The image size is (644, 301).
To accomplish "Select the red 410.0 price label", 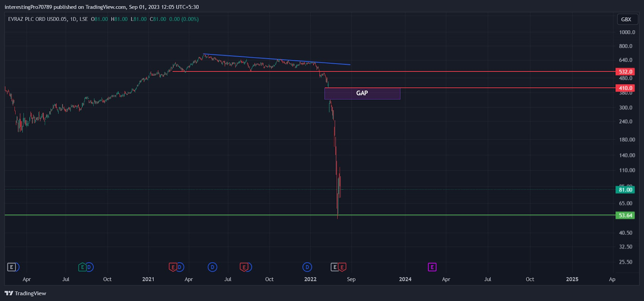I will coord(625,88).
